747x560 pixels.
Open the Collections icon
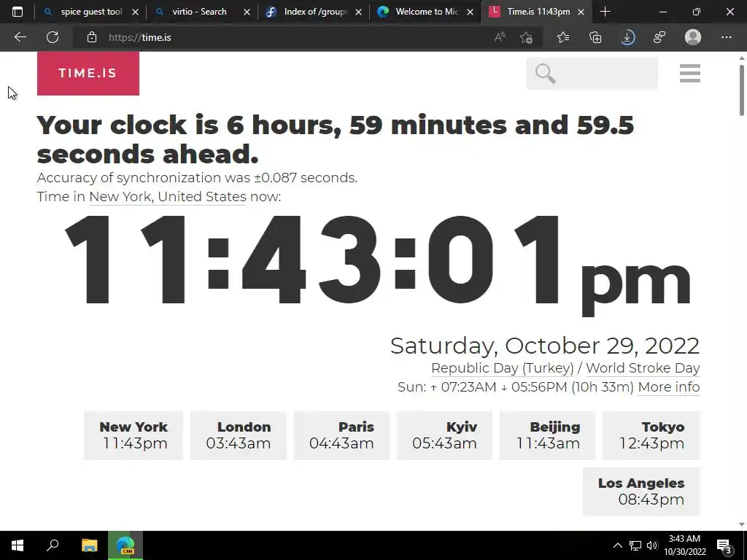tap(595, 37)
